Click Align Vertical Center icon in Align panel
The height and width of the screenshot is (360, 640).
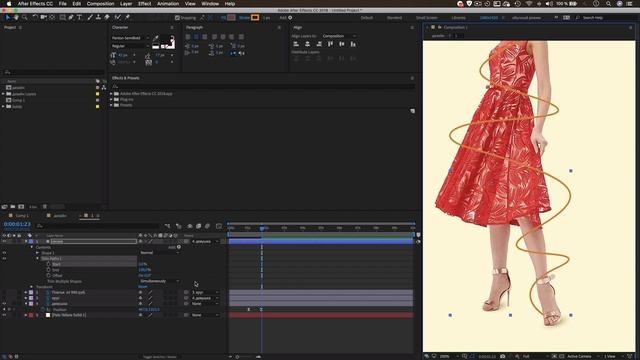tap(342, 44)
